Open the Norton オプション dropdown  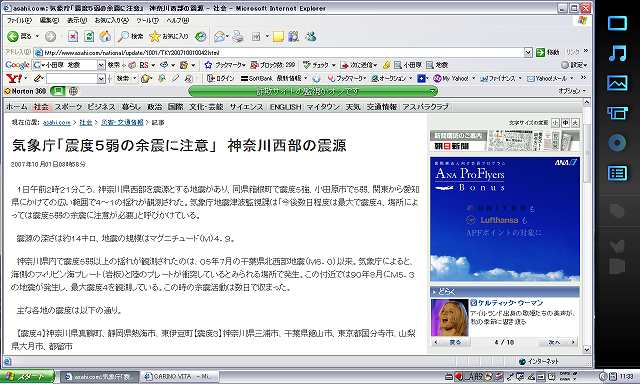point(572,91)
